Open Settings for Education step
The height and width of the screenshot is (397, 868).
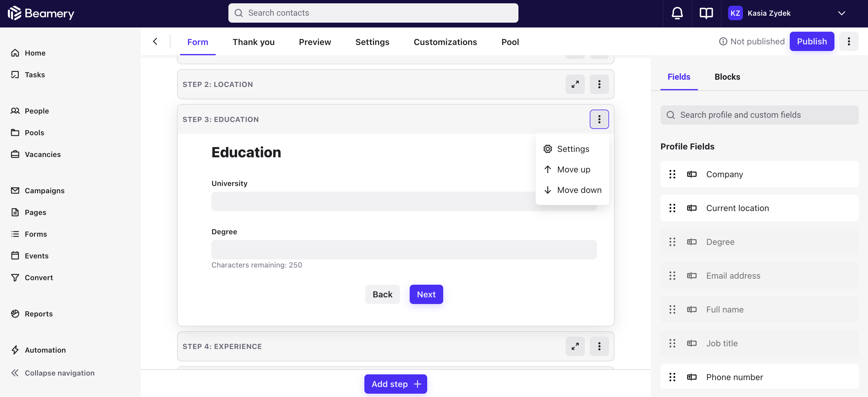pos(573,149)
